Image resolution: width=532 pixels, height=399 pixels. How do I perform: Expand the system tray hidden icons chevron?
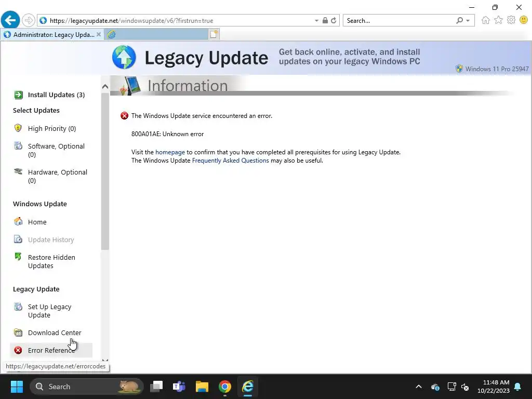(419, 387)
